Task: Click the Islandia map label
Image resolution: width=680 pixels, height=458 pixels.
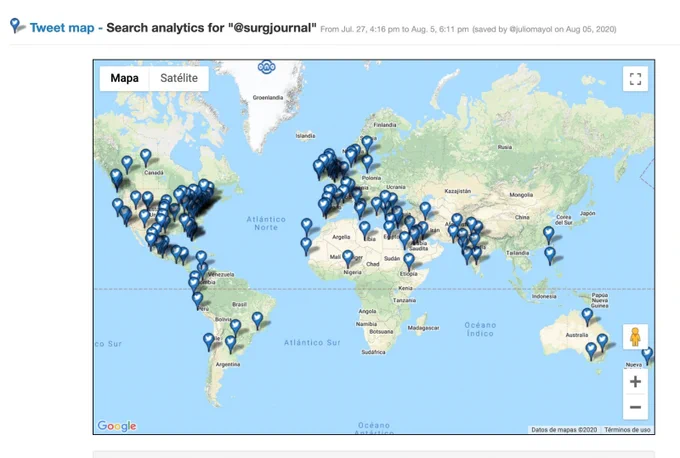Action: (305, 136)
